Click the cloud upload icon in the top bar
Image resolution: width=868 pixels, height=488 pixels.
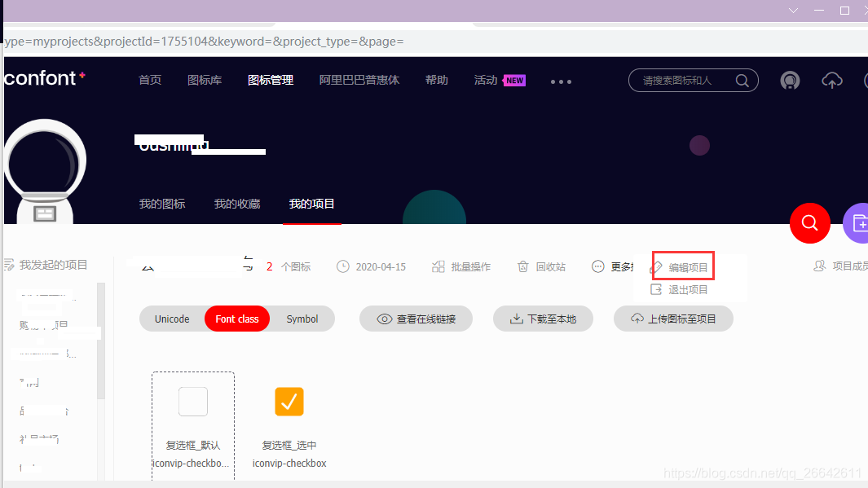[x=831, y=80]
